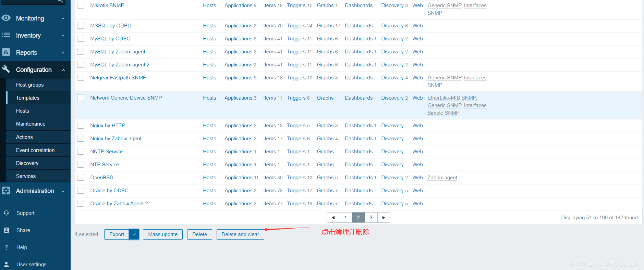Open Discovery 8 for Mikrotik SNMP
Screen dimensions: 644x270
(x=394, y=5)
